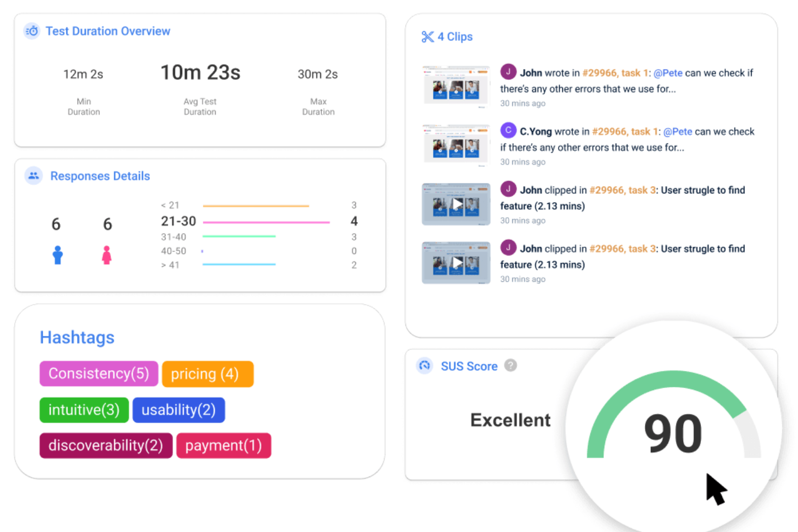Click the SUS Score gauge icon
Image resolution: width=798 pixels, height=532 pixels.
425,366
